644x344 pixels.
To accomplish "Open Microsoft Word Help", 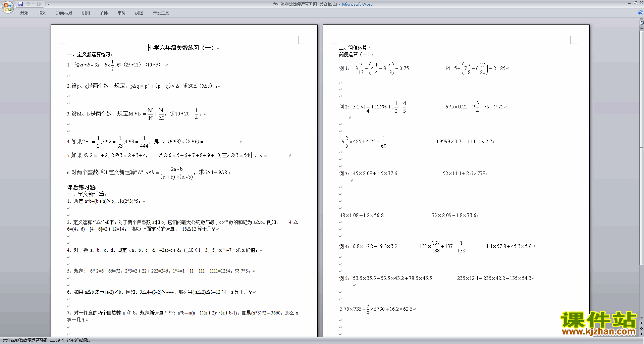I will pyautogui.click(x=641, y=13).
